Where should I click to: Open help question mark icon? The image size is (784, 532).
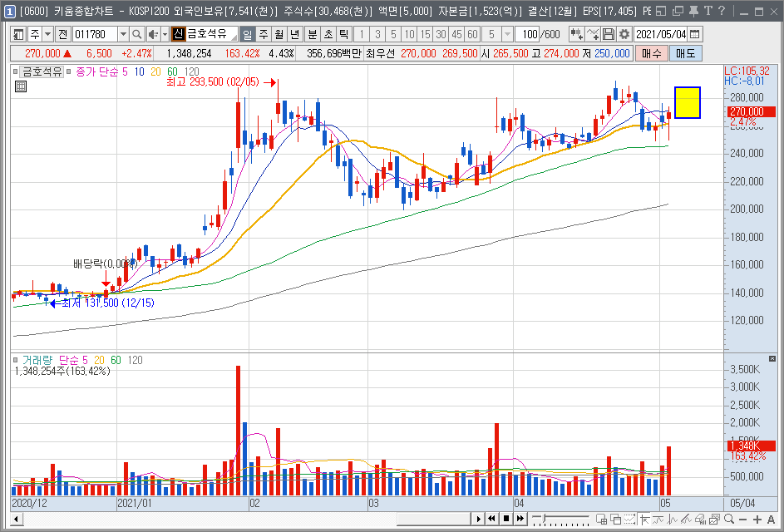pyautogui.click(x=722, y=11)
